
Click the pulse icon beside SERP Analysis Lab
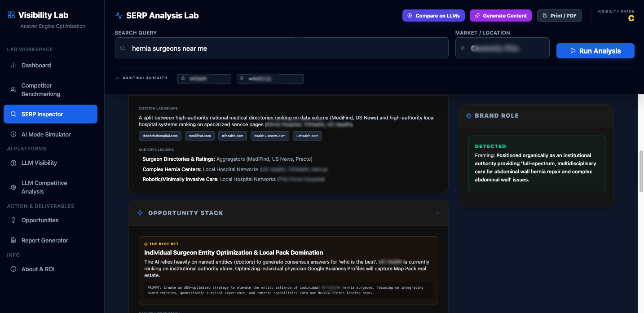pyautogui.click(x=119, y=15)
